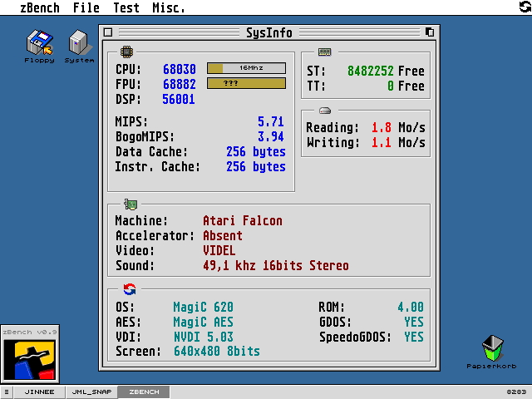Select ZBENCH in the taskbar

tap(144, 392)
